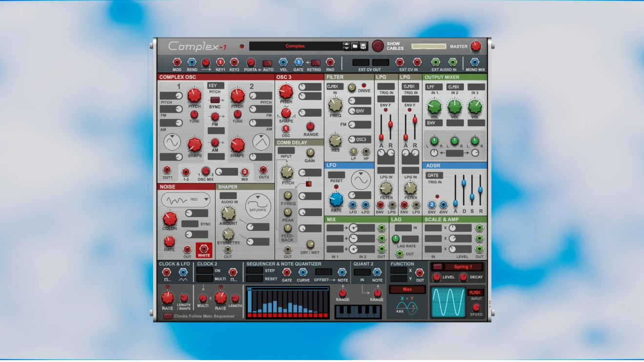Screen dimensions: 644x362
Task: Open the Spring 1 reverb type selector
Action: tap(463, 267)
